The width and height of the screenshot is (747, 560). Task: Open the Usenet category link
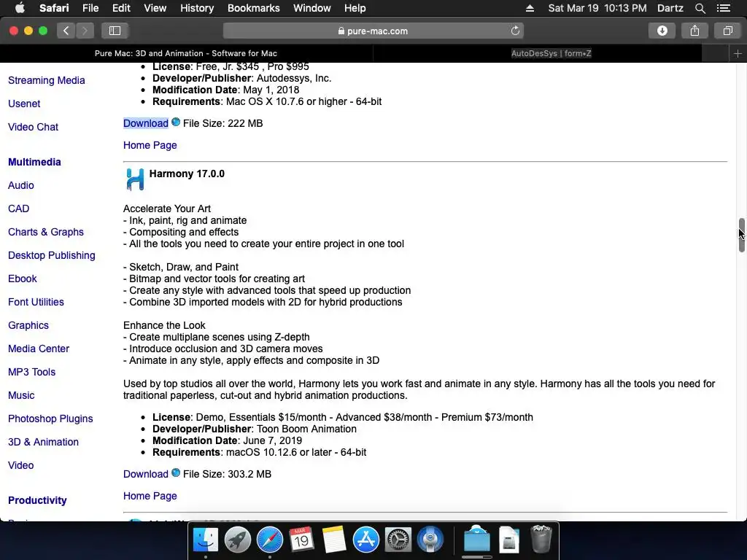coord(24,104)
